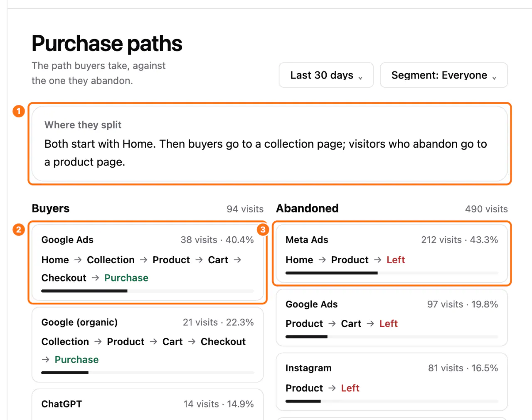Screen dimensions: 532x420
Task: Click Collection step in Google Ads buyers path
Action: 111,260
